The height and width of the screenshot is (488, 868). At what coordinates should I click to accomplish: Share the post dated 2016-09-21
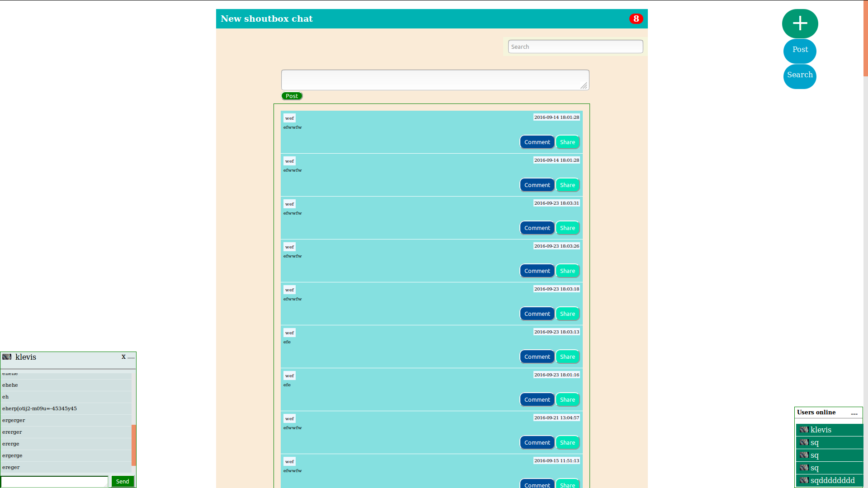point(567,442)
